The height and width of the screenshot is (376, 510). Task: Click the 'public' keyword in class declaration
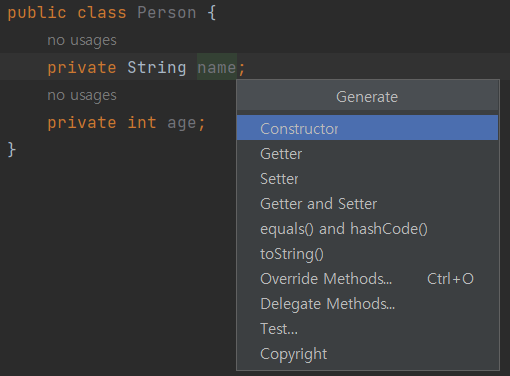(37, 13)
